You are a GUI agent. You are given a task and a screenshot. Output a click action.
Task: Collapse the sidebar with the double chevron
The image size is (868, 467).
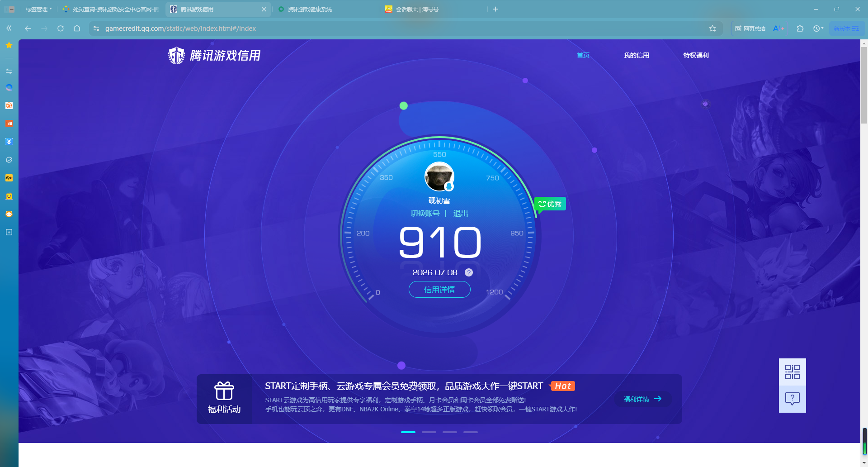(x=9, y=28)
